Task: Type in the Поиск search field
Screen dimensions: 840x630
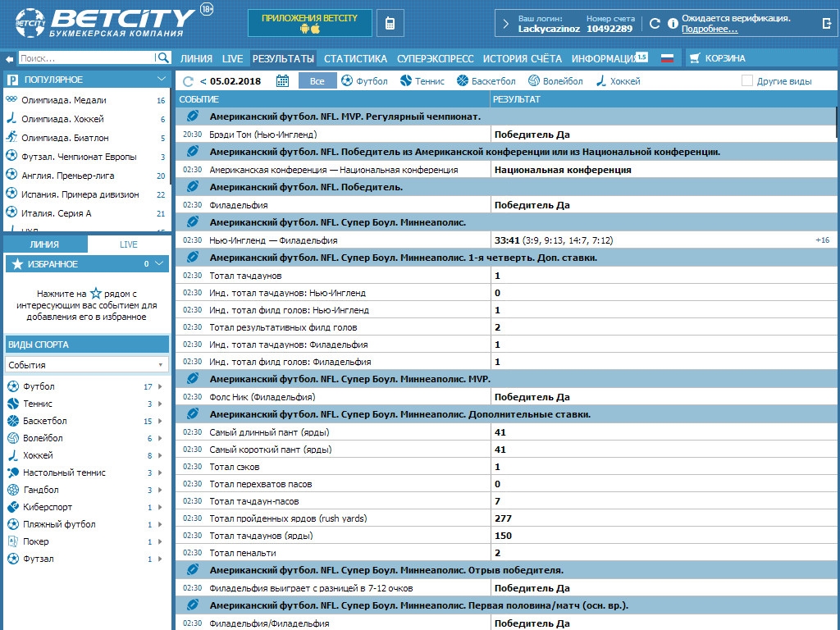Action: coord(85,58)
